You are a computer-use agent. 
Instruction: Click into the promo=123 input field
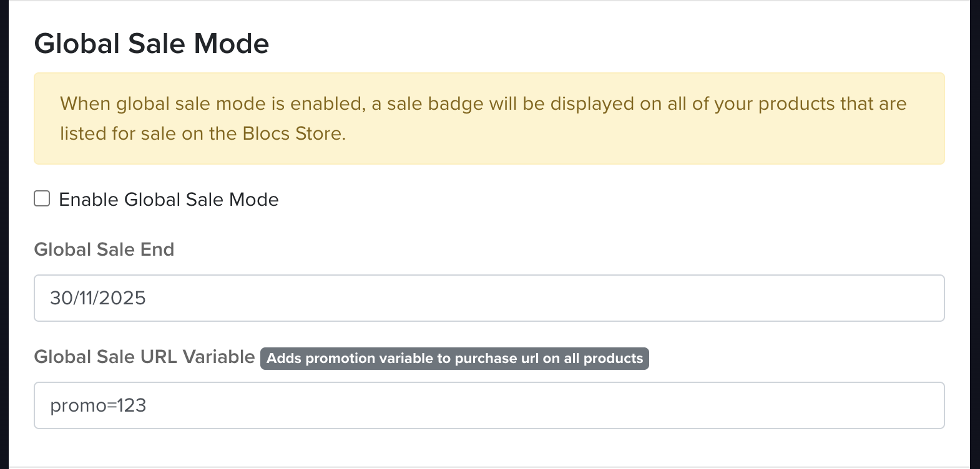[489, 405]
